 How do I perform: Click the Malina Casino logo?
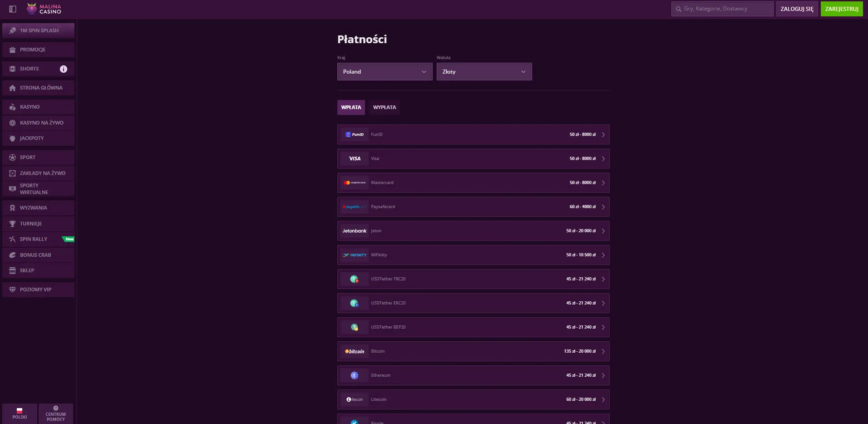[44, 9]
